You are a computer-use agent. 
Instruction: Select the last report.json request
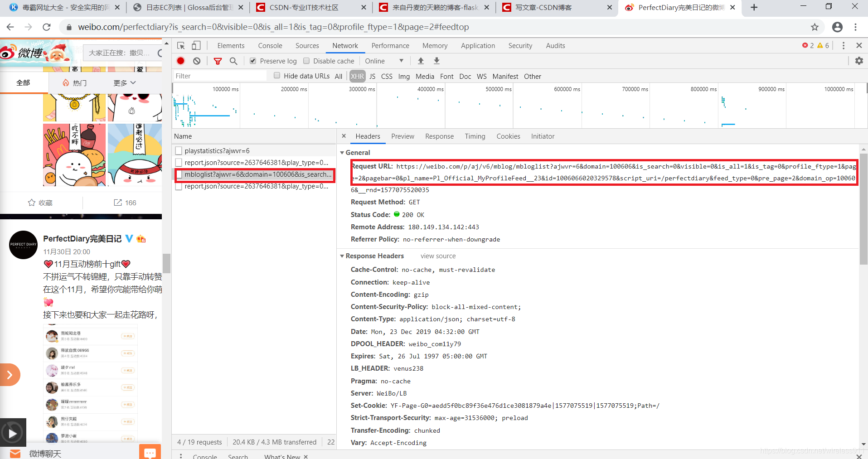(255, 186)
